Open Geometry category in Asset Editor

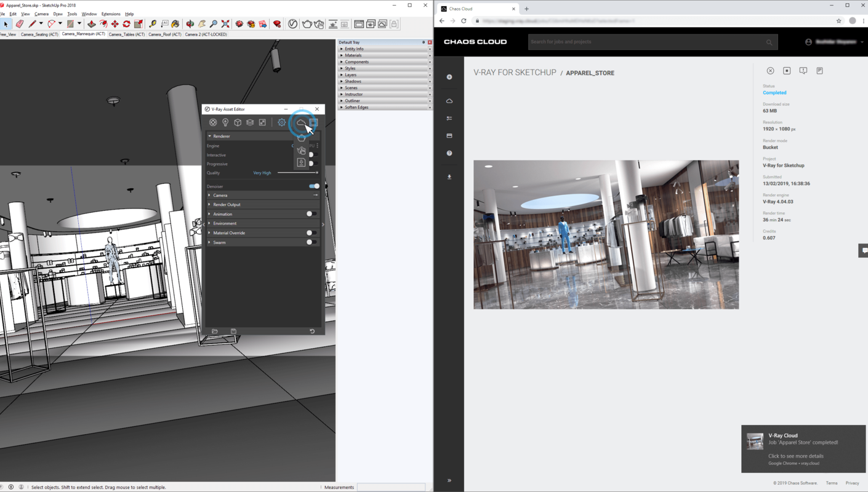238,122
